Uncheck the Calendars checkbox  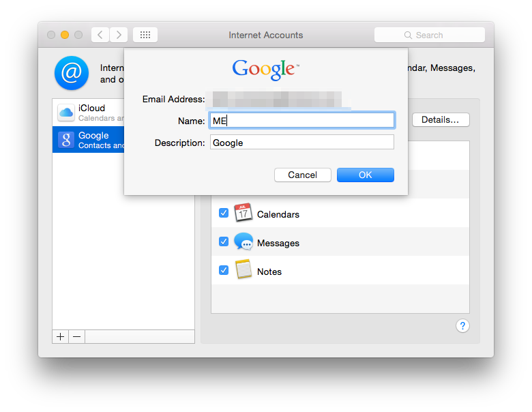pyautogui.click(x=224, y=213)
